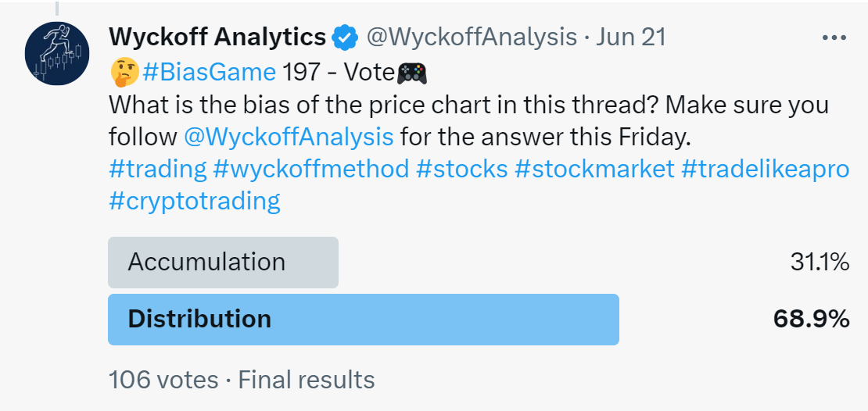Click the 106 votes count text

point(164,381)
